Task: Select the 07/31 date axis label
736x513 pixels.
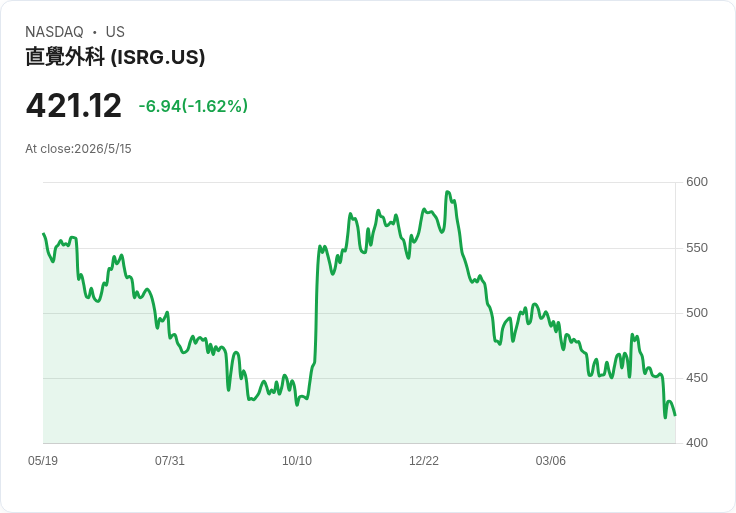Action: (x=169, y=460)
